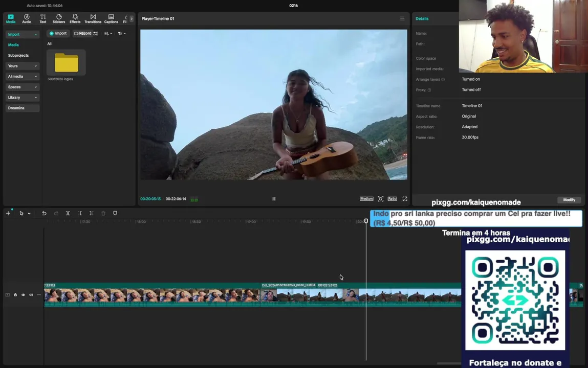
Task: Click the Modify button in Details
Action: tap(569, 200)
